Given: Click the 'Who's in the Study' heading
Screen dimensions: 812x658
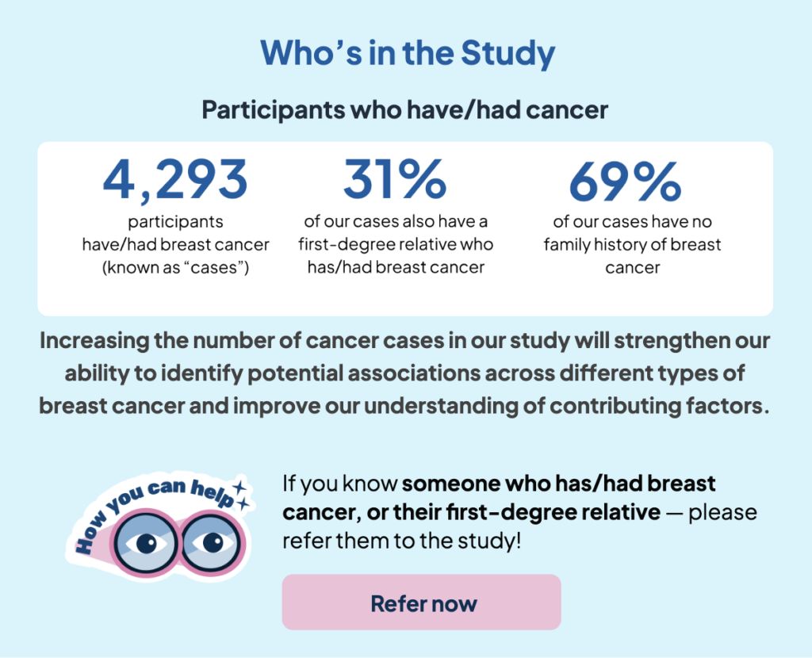Looking at the screenshot, I should click(408, 53).
